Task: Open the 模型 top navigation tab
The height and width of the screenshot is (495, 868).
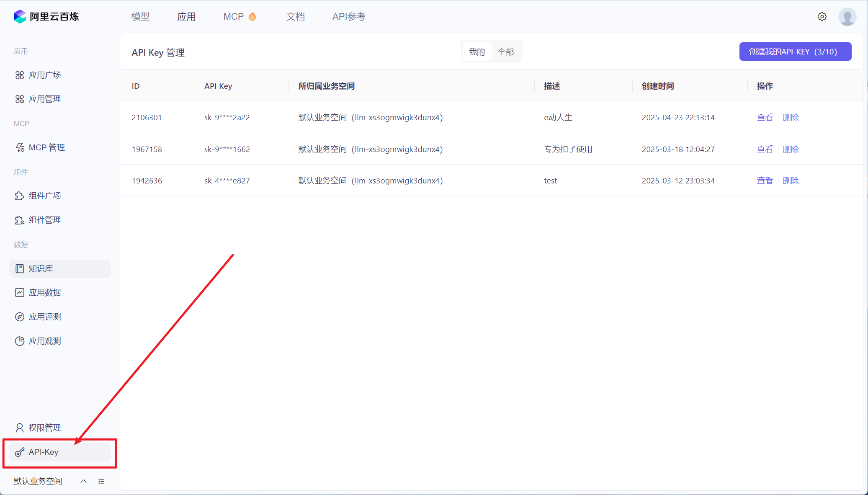Action: 140,17
